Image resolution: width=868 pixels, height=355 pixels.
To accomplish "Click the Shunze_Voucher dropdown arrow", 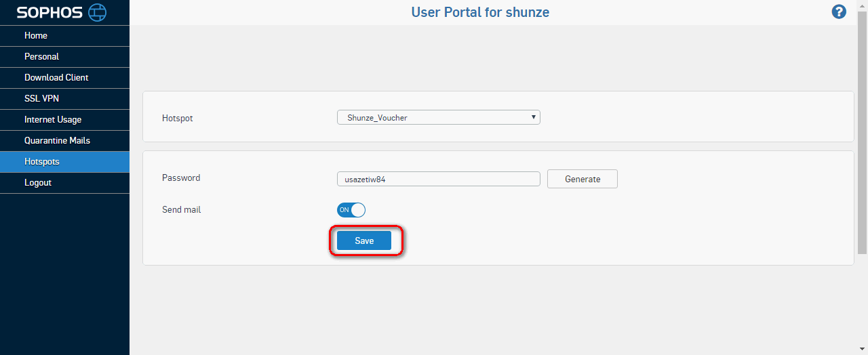I will pos(534,117).
